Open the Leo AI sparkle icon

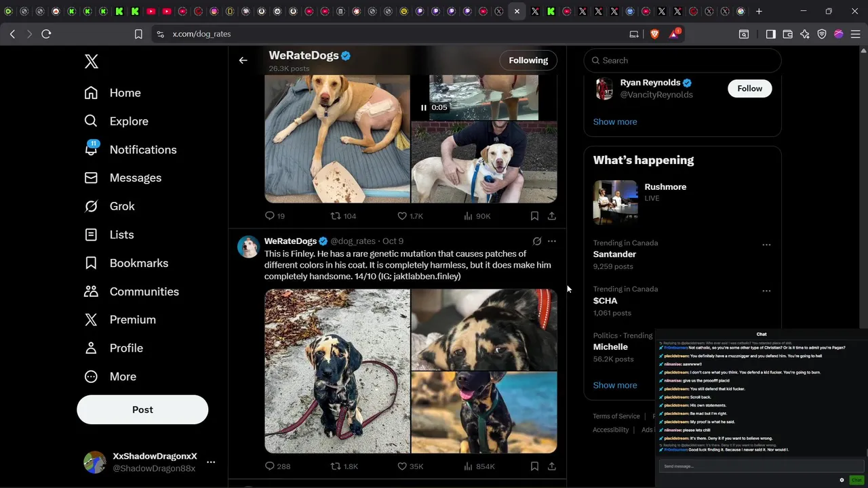click(x=804, y=34)
